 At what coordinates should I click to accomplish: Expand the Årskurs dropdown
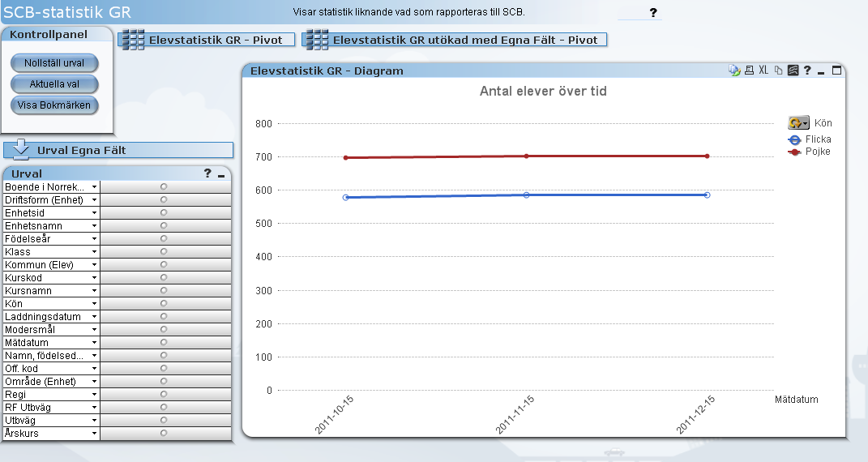tap(94, 434)
